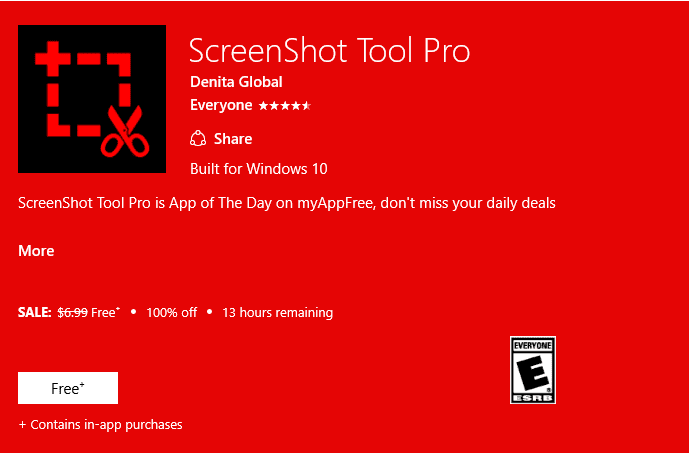
Task: Click the ScreenShot Tool Pro title heading
Action: click(330, 51)
